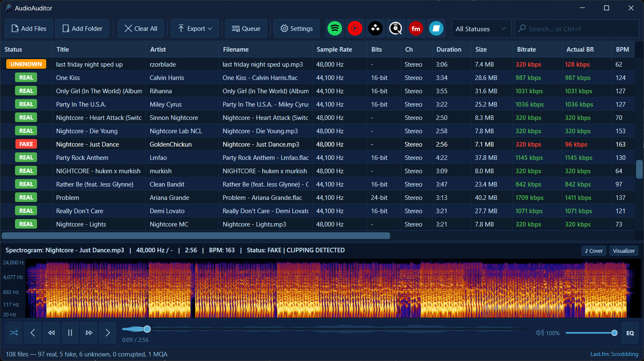Switch to the Visualizer view
The image size is (644, 361).
pyautogui.click(x=624, y=251)
